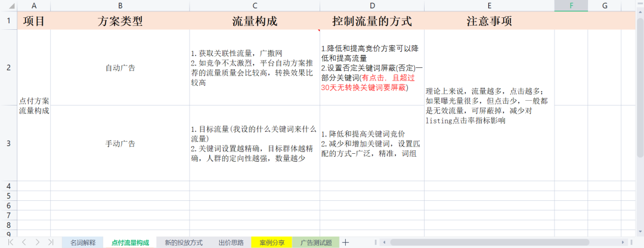The width and height of the screenshot is (644, 248).
Task: Select row 4 header
Action: pyautogui.click(x=8, y=185)
